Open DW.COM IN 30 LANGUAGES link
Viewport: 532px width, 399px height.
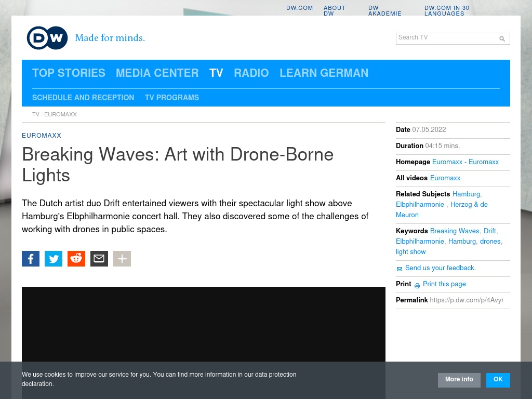447,10
